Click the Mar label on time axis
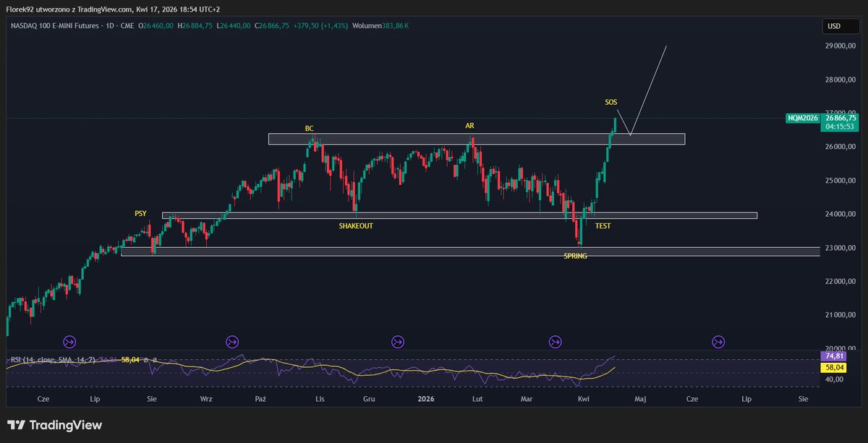868x443 pixels. [527, 398]
